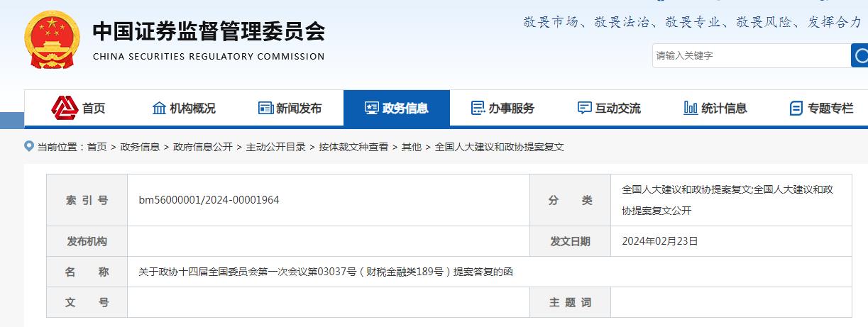Open the 互动交流 navigation tab
The height and width of the screenshot is (327, 868).
point(609,109)
